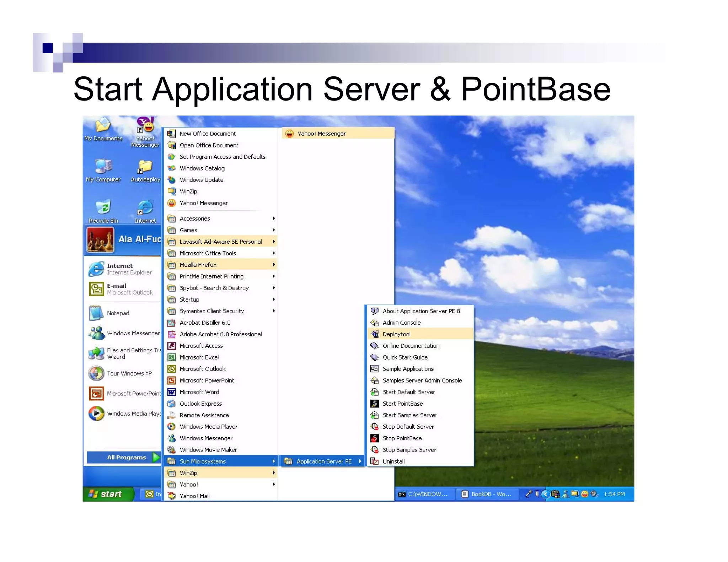Click the Windows Movie Maker icon
The height and width of the screenshot is (562, 728).
(x=172, y=450)
